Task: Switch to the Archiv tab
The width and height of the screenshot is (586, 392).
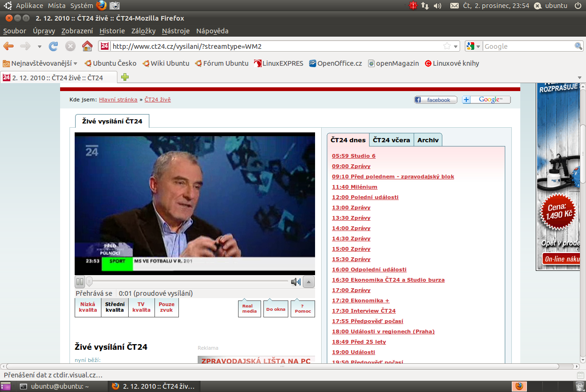Action: pos(428,140)
